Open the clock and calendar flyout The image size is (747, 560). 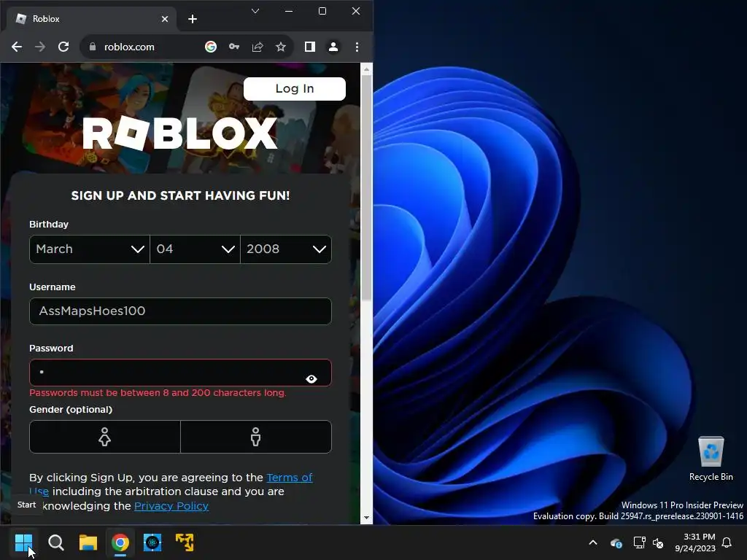point(695,542)
